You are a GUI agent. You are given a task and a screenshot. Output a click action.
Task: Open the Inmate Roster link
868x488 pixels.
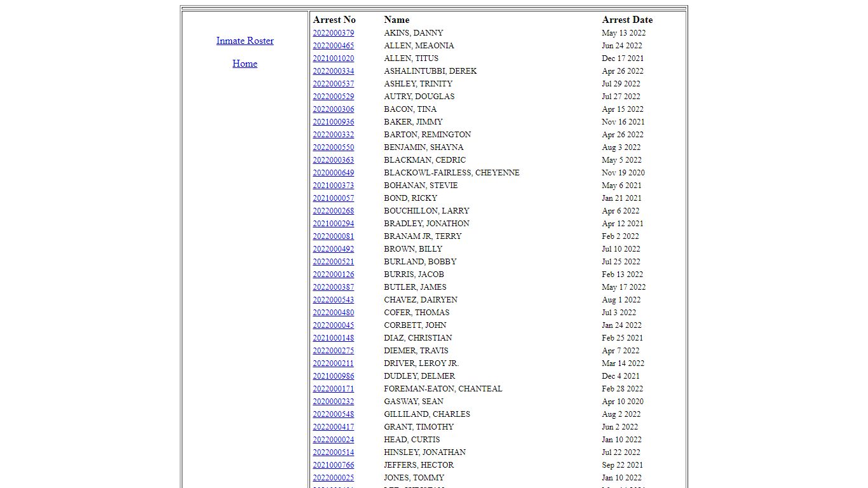pyautogui.click(x=245, y=41)
